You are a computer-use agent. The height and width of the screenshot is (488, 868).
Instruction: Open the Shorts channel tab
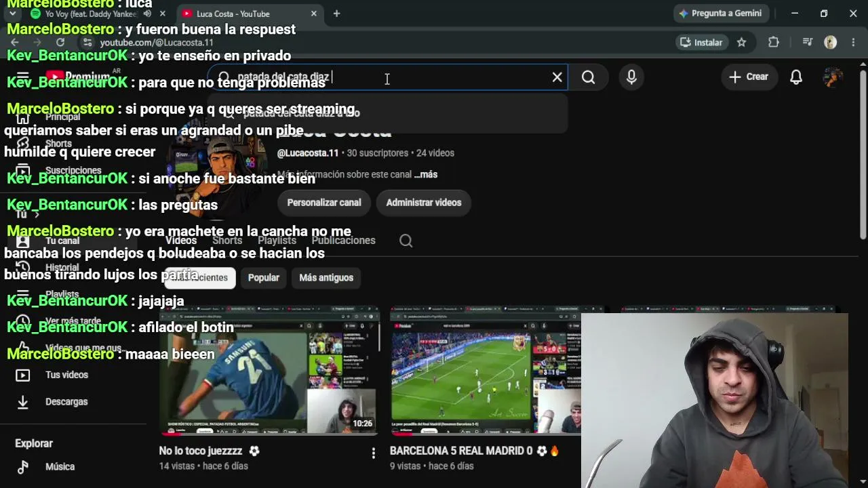(227, 241)
